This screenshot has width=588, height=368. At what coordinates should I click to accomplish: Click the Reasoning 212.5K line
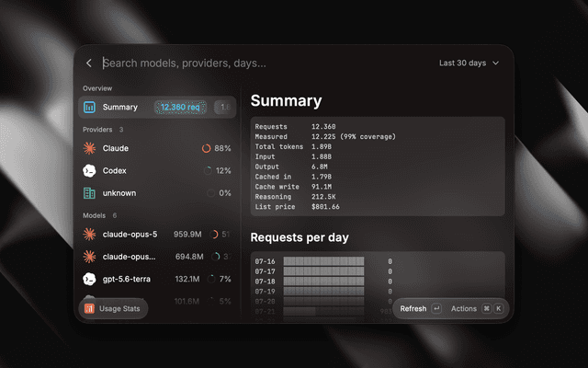pyautogui.click(x=296, y=197)
